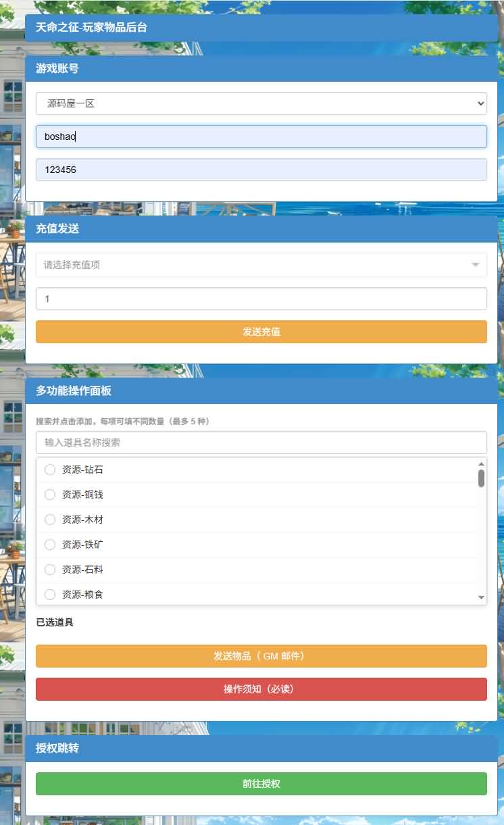Click the 发送充值 button

tap(261, 332)
